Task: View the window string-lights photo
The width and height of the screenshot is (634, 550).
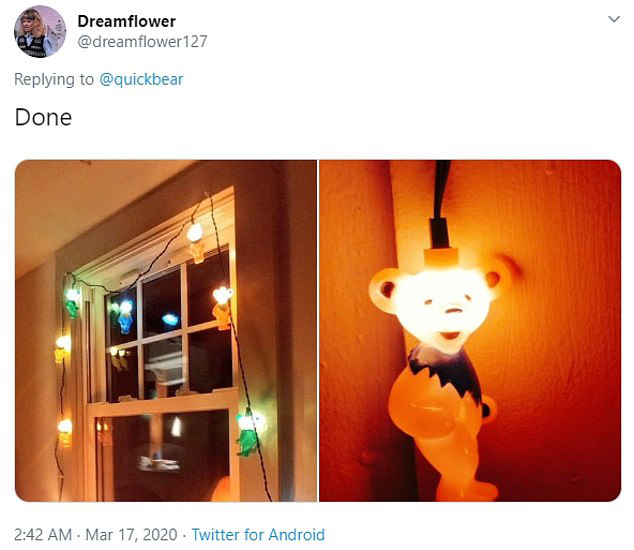Action: coord(166,331)
